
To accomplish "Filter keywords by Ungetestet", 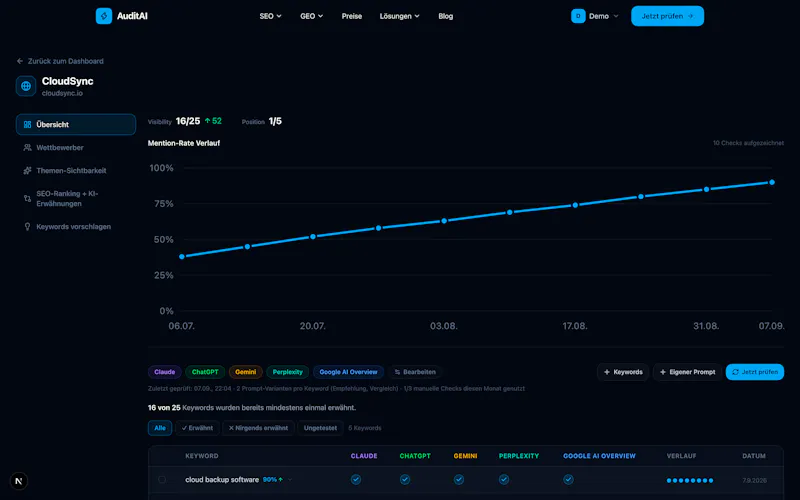I will (x=320, y=428).
